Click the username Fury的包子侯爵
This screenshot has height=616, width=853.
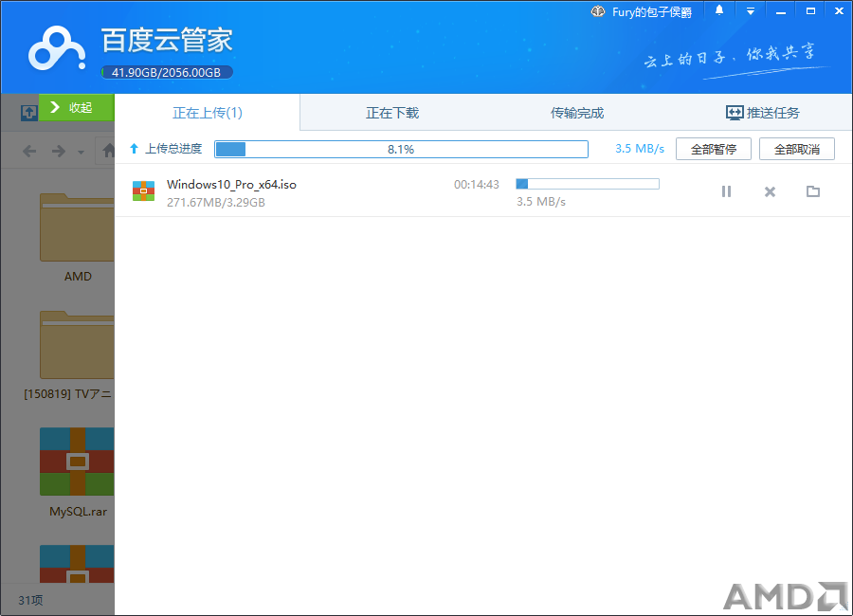(652, 12)
